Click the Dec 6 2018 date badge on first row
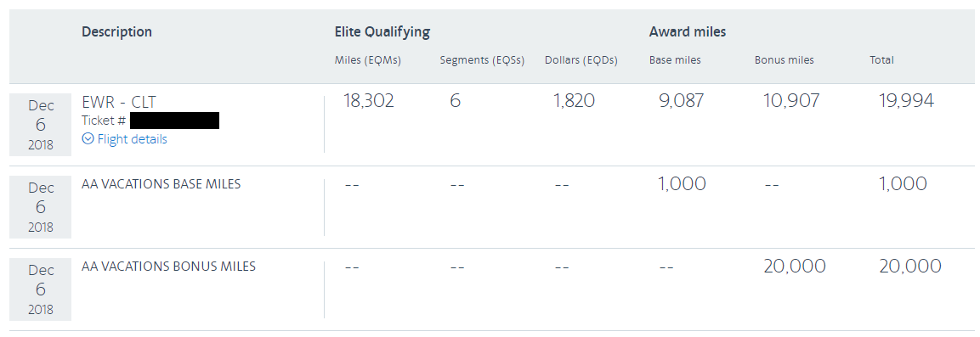The height and width of the screenshot is (337, 980). [x=41, y=125]
